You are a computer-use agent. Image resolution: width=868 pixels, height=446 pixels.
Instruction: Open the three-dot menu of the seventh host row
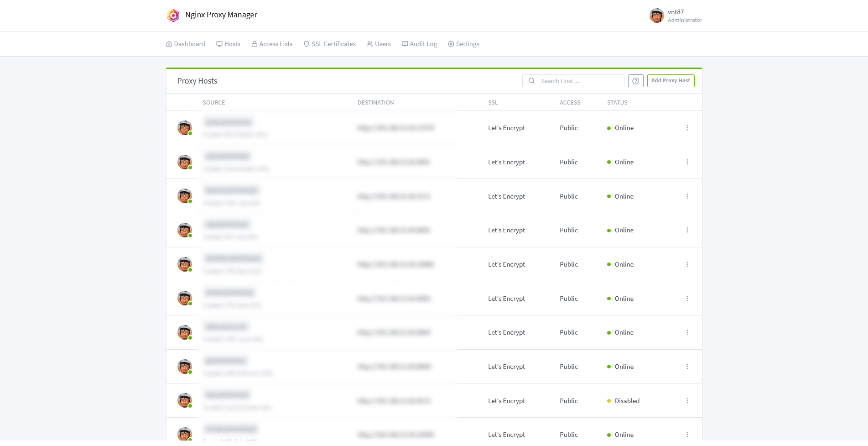tap(687, 332)
